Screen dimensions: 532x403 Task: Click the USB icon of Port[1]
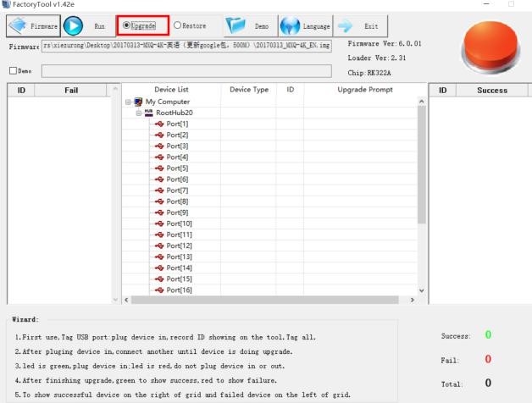click(x=159, y=124)
